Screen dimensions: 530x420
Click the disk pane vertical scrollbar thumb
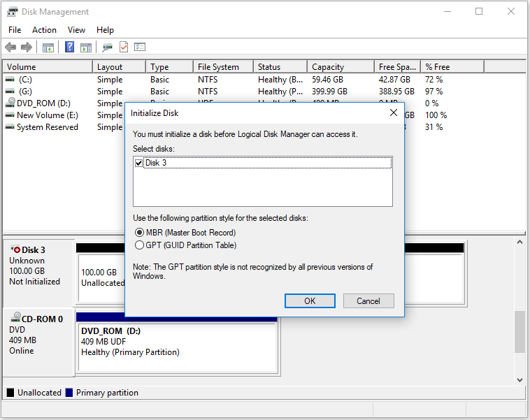tap(520, 332)
